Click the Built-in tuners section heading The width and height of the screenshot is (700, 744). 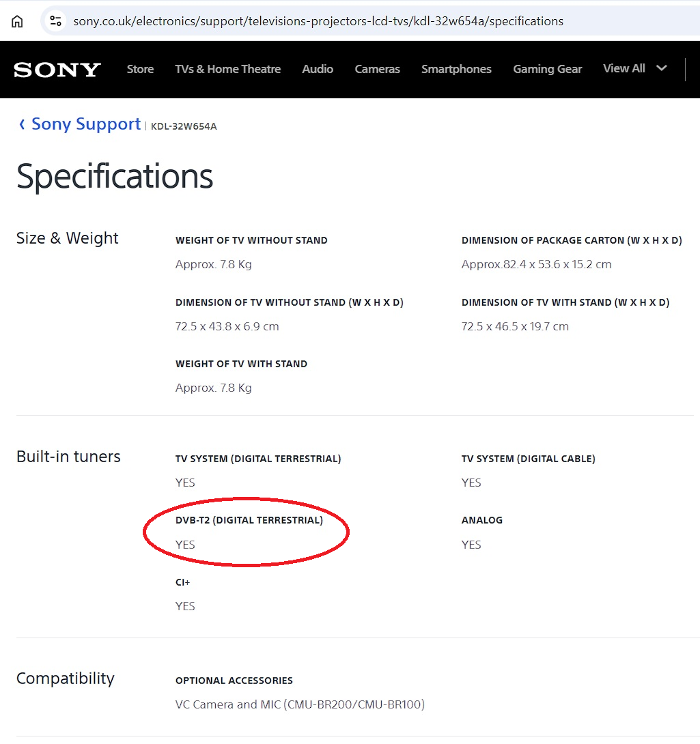[x=68, y=457]
